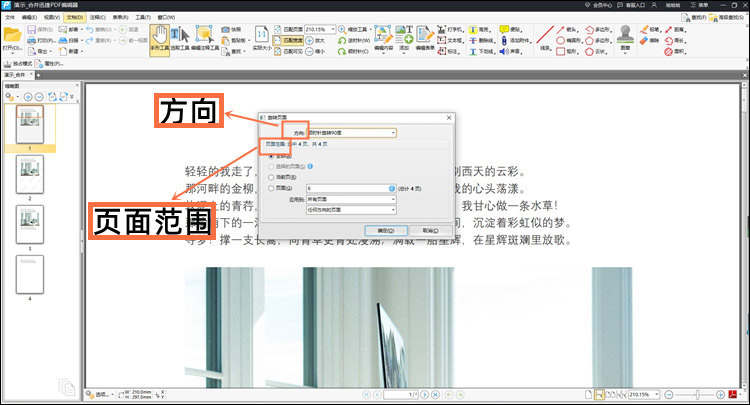Click the Print icon (打印)

pos(32,41)
